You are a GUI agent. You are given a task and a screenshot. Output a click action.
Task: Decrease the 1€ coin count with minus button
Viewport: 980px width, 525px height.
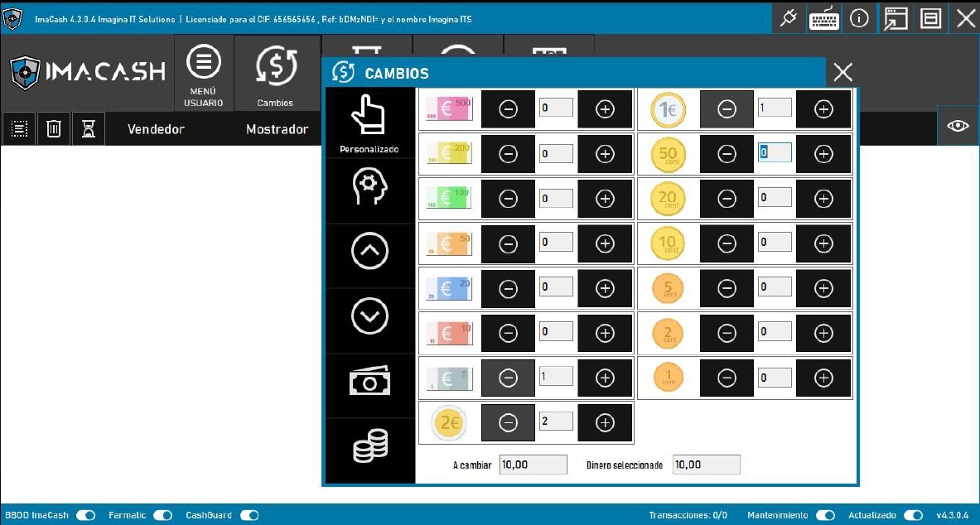tap(726, 108)
